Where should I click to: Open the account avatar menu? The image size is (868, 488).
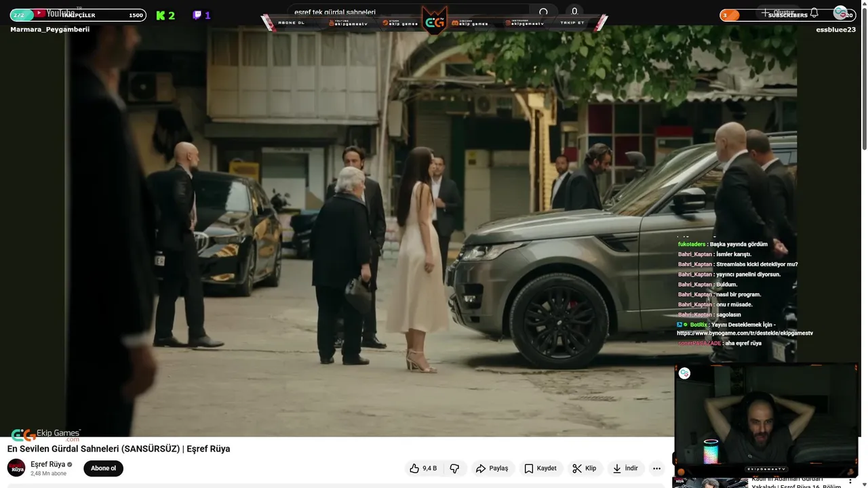click(840, 13)
